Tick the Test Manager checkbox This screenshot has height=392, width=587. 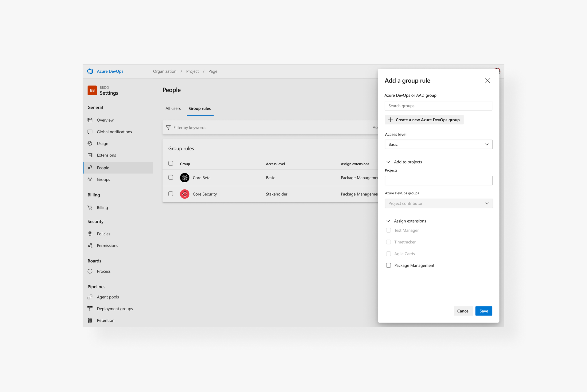pyautogui.click(x=389, y=230)
